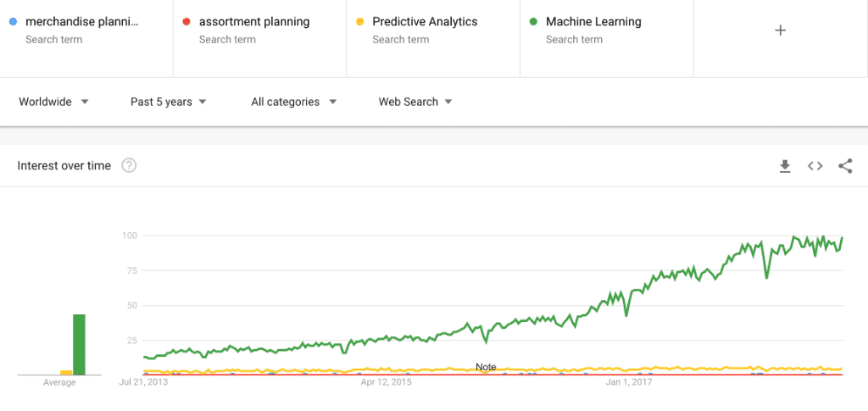
Task: Click the red dot next to assortment planning
Action: pos(186,21)
